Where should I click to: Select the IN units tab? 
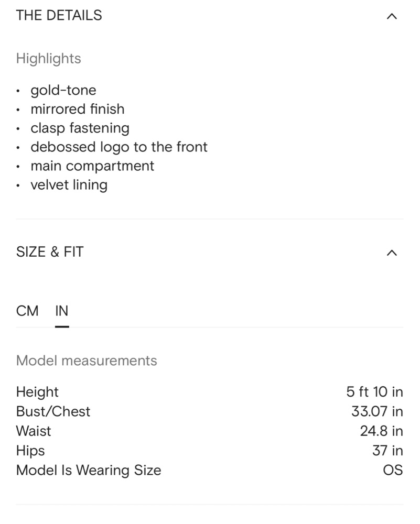[x=62, y=311]
